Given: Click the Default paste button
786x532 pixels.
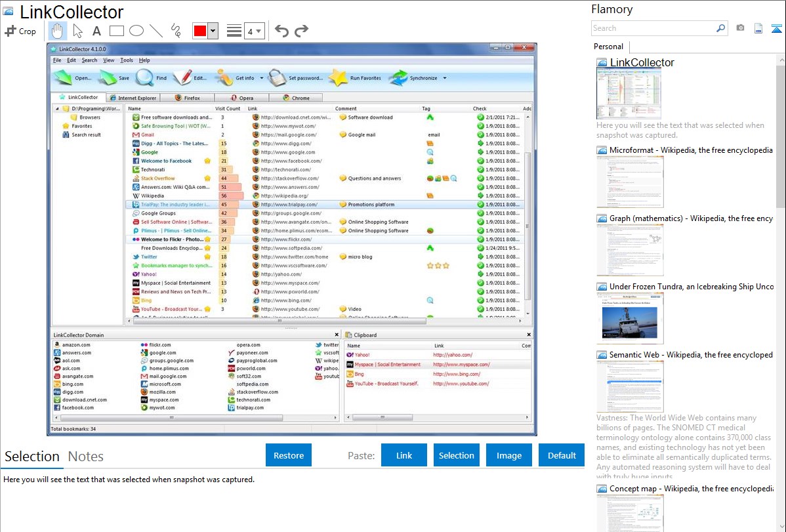Looking at the screenshot, I should 562,455.
